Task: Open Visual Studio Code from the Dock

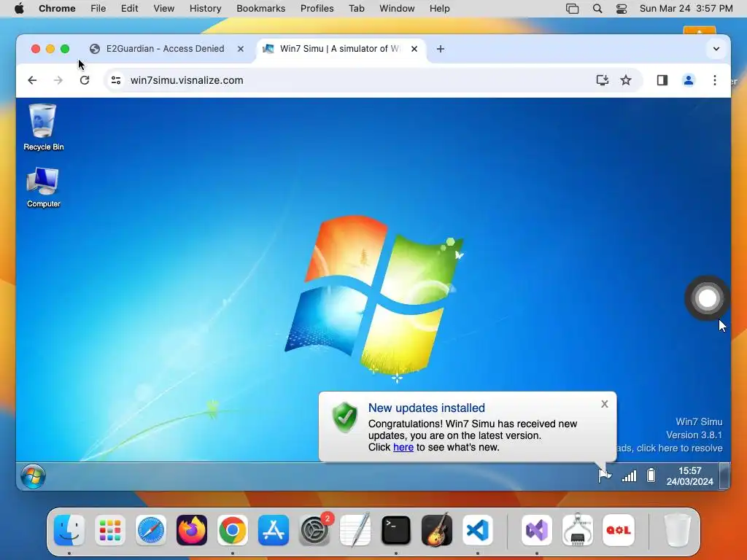Action: pos(478,530)
